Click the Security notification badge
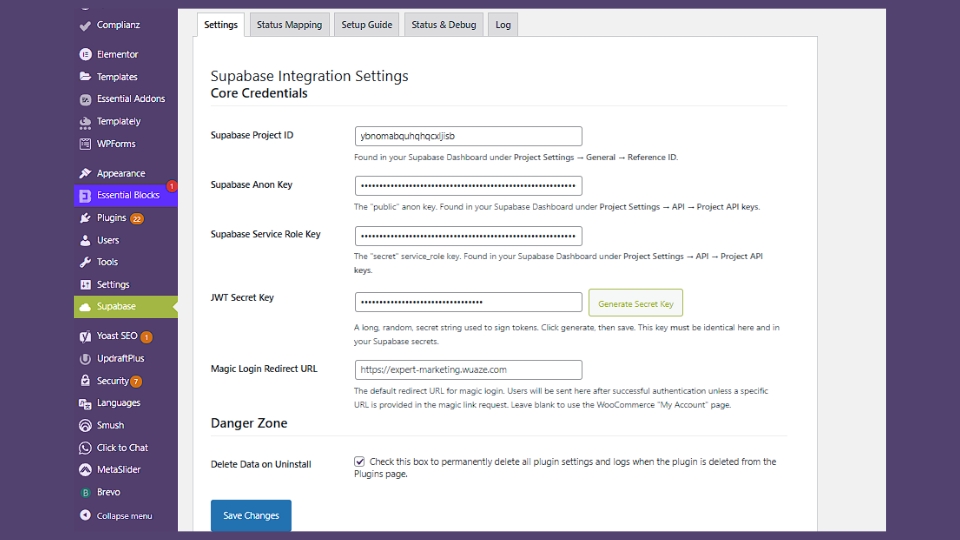This screenshot has width=960, height=540. 136,381
